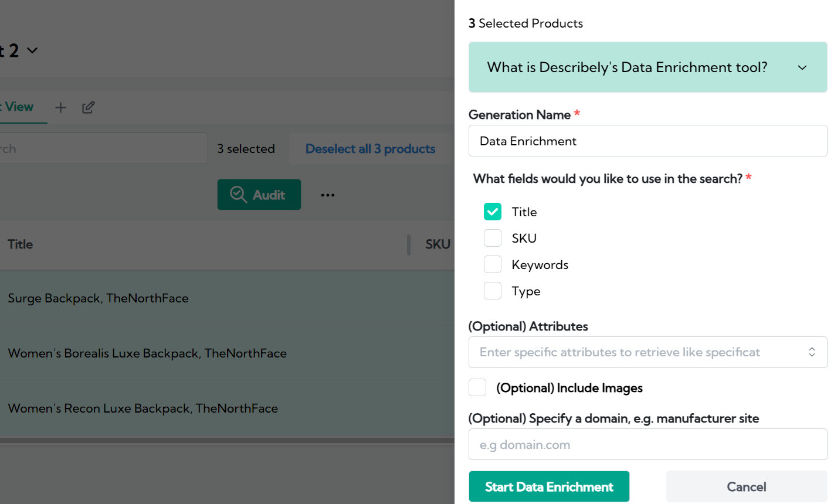834x504 pixels.
Task: Click the domain input field
Action: [647, 444]
